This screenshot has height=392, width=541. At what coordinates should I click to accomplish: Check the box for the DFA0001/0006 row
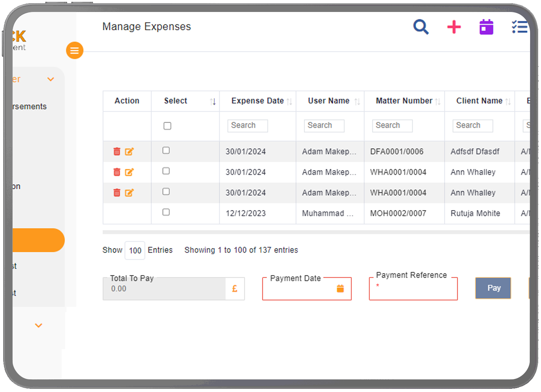point(166,151)
